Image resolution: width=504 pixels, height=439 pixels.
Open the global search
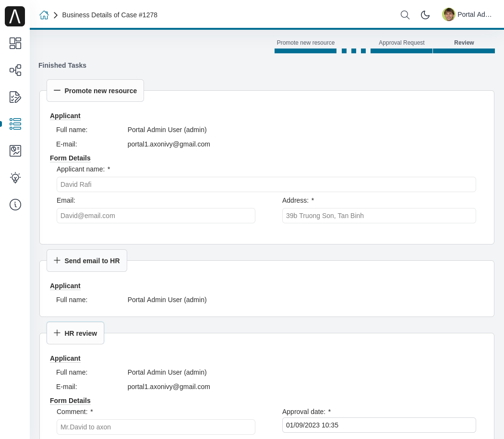[405, 15]
